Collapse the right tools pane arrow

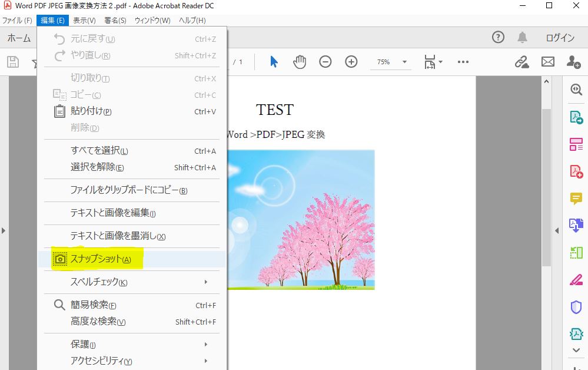(x=557, y=230)
